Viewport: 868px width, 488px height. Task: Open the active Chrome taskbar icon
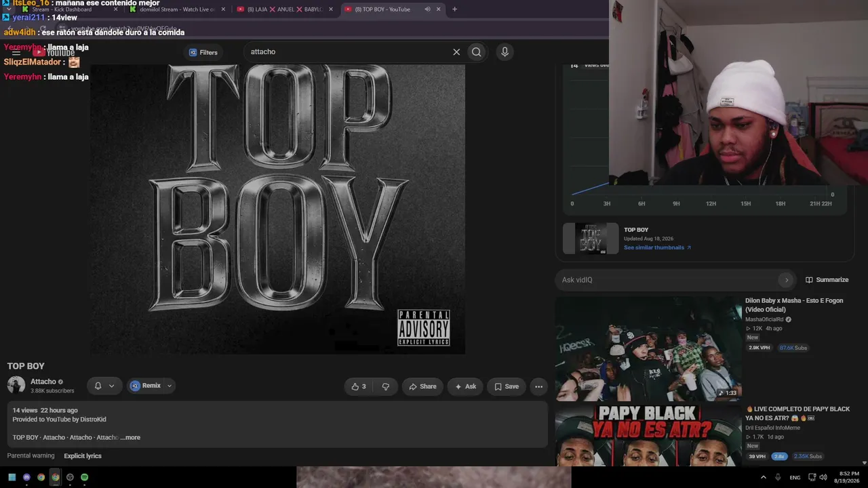coord(56,477)
